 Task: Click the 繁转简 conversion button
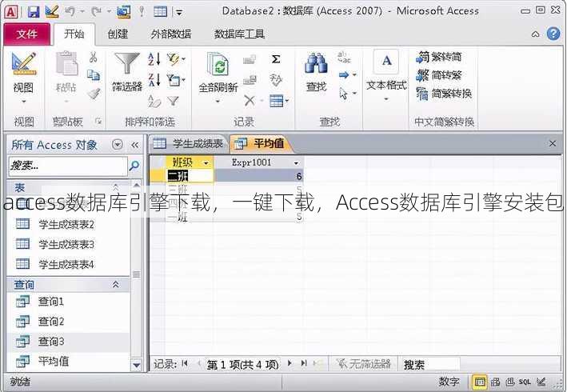tap(439, 57)
